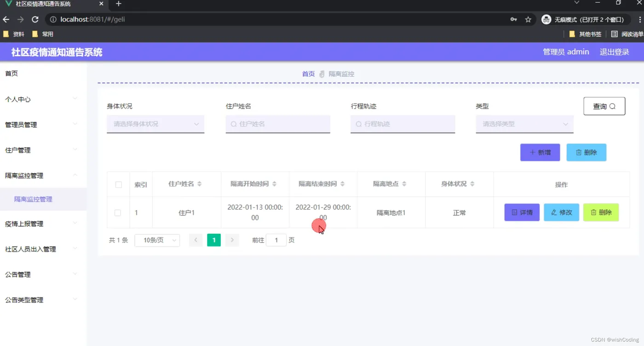Open the browser tab search dropdown arrow
This screenshot has width=644, height=346.
[x=576, y=3]
